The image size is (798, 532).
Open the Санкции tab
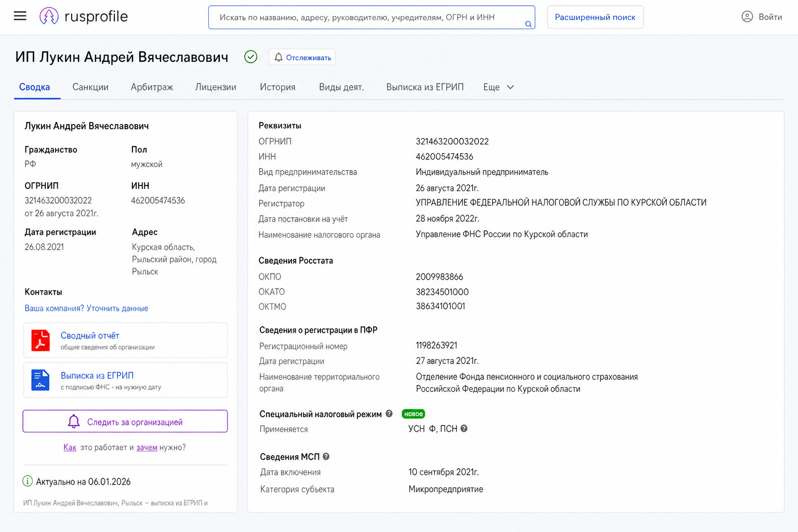coord(90,87)
